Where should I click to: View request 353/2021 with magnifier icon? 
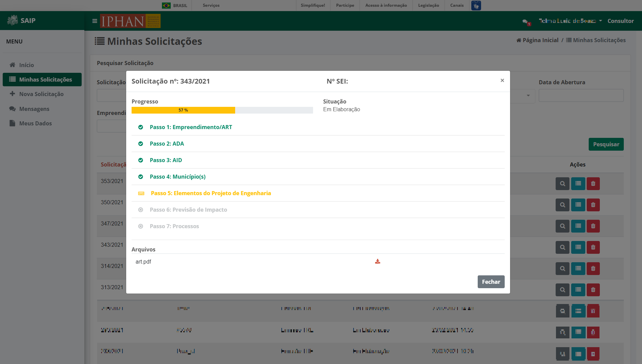[x=562, y=184]
